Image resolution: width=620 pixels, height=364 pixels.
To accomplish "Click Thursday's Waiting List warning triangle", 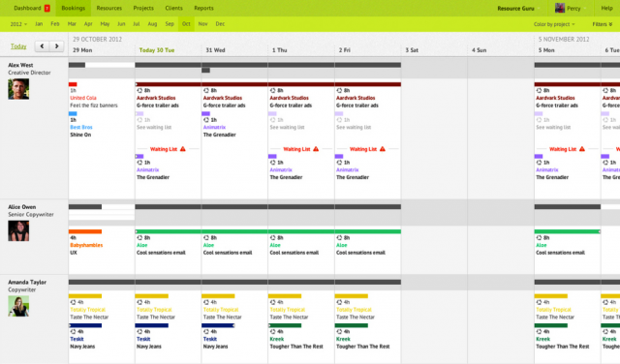I will pyautogui.click(x=316, y=149).
